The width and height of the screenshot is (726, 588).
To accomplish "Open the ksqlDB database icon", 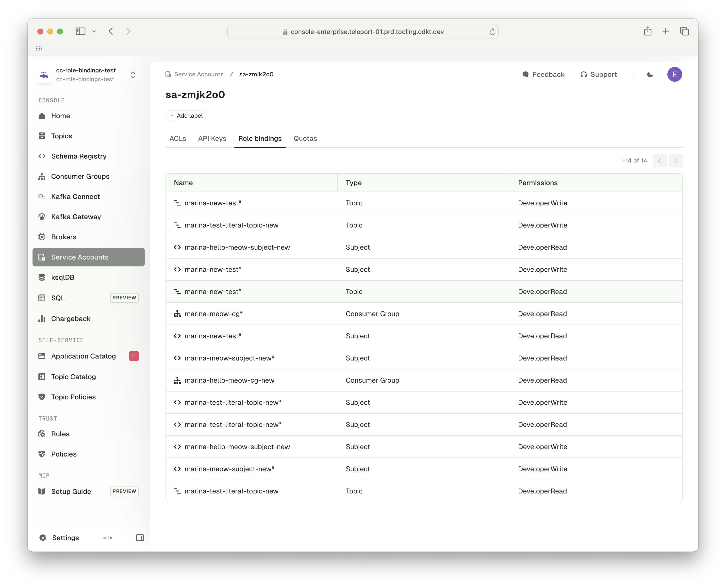I will pos(42,278).
